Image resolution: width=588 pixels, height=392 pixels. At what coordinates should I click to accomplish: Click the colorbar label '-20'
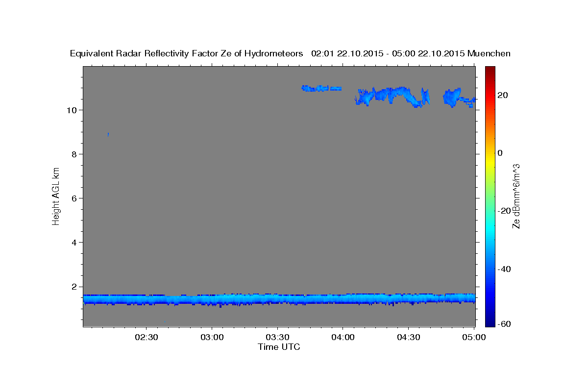click(x=504, y=211)
